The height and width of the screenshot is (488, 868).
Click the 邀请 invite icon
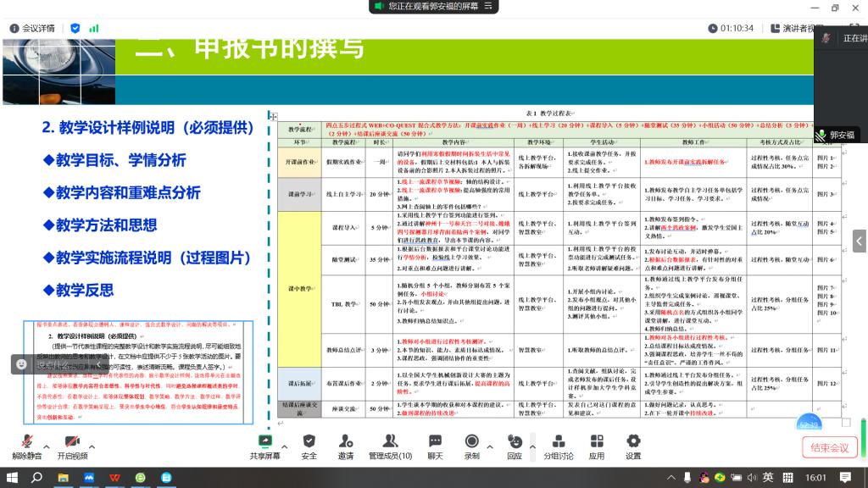click(346, 446)
